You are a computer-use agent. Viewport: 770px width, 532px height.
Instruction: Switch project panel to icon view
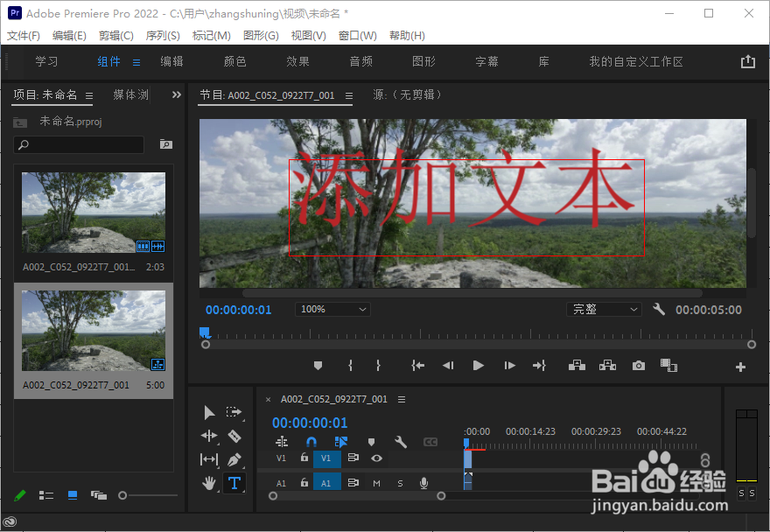pyautogui.click(x=72, y=495)
